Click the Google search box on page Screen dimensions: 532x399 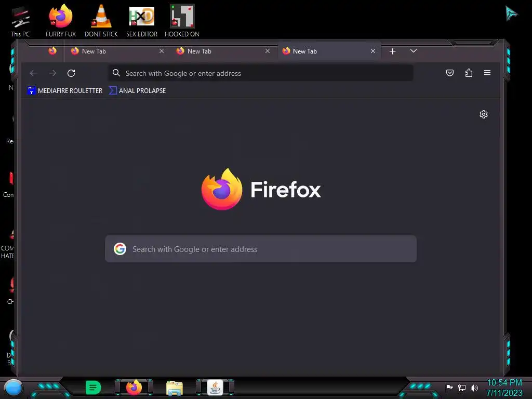point(261,249)
